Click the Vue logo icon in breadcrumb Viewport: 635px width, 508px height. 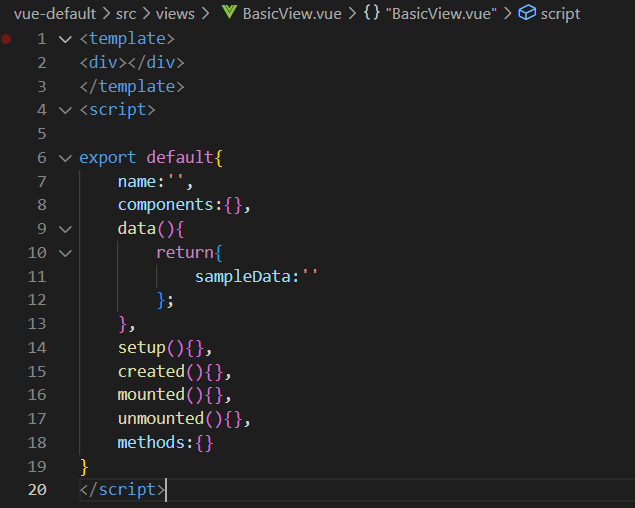click(229, 12)
